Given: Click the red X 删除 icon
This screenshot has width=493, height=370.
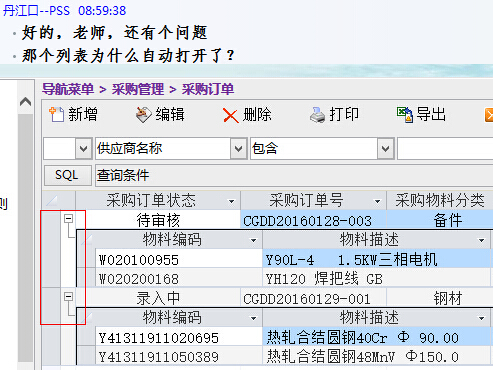Looking at the screenshot, I should tap(231, 116).
